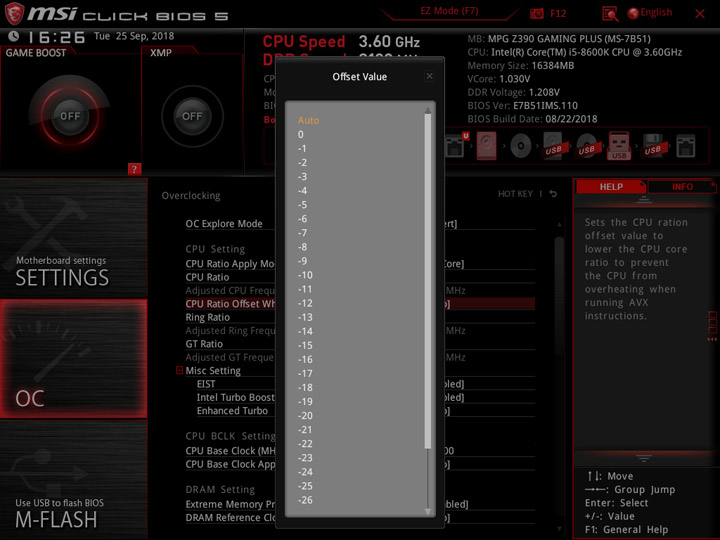
Task: Choose -8 offset value
Action: (x=302, y=247)
